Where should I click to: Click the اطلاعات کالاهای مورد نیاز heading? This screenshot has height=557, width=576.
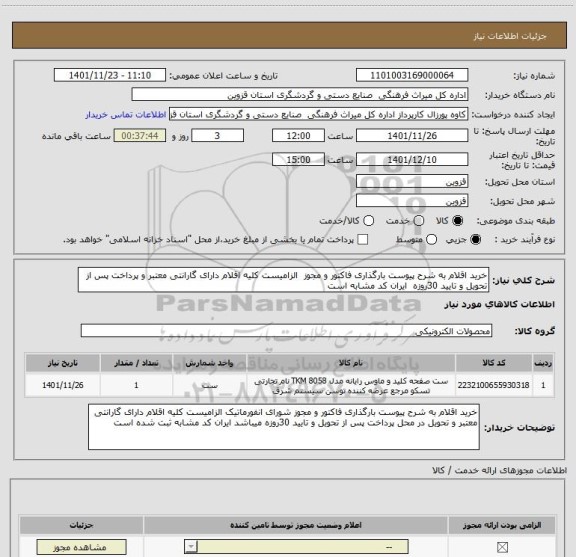click(500, 304)
